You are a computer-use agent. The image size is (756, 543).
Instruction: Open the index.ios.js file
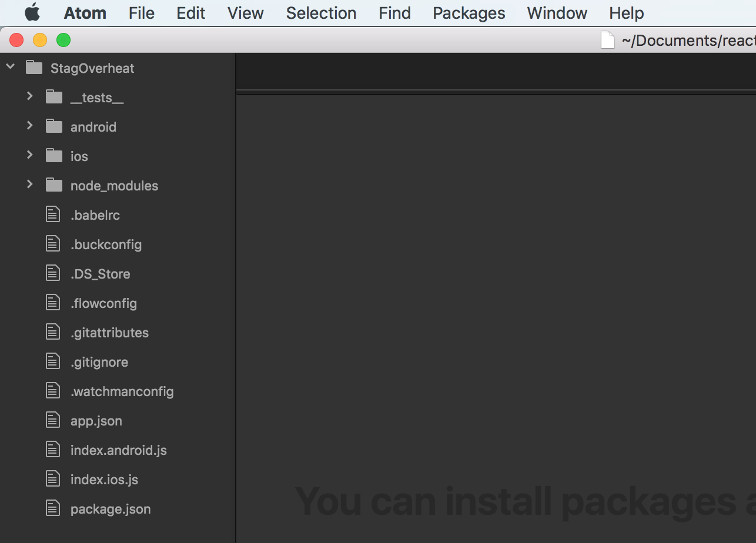(x=105, y=480)
